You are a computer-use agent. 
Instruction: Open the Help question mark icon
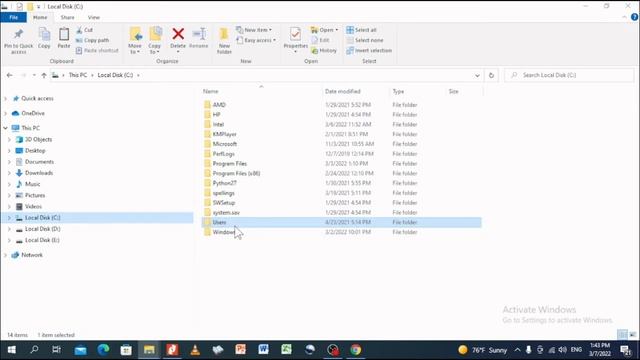634,17
